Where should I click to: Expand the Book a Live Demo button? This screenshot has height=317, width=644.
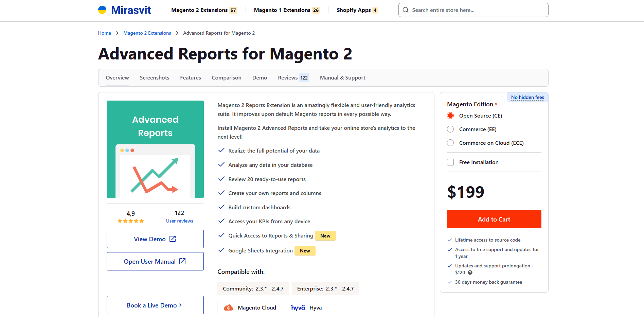click(x=155, y=305)
